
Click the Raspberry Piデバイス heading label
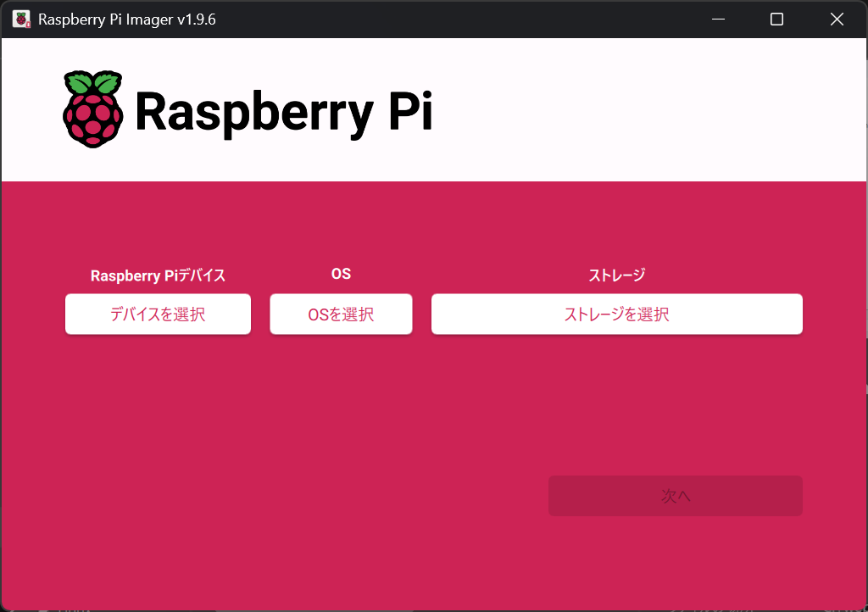coord(158,275)
